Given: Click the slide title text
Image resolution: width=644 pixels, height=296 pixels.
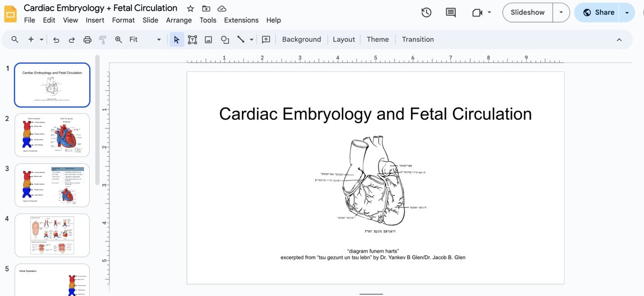Looking at the screenshot, I should point(375,114).
